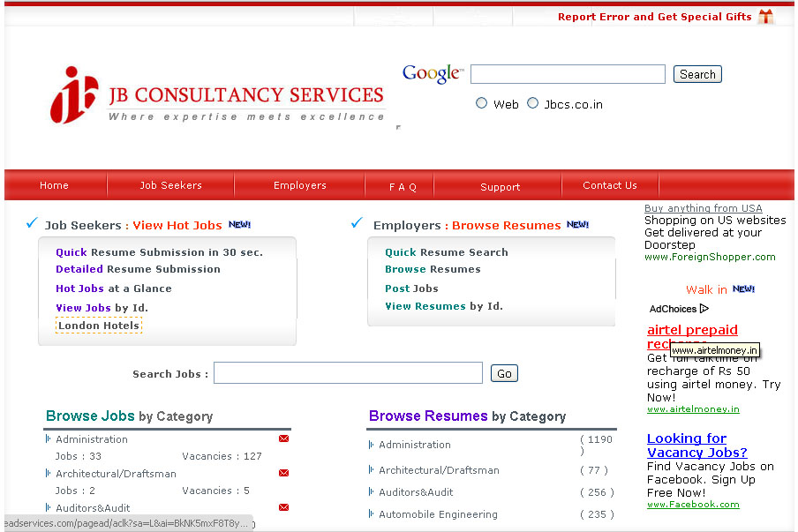Click inside the Search Jobs text field
Screen dimensions: 798x532
(348, 373)
